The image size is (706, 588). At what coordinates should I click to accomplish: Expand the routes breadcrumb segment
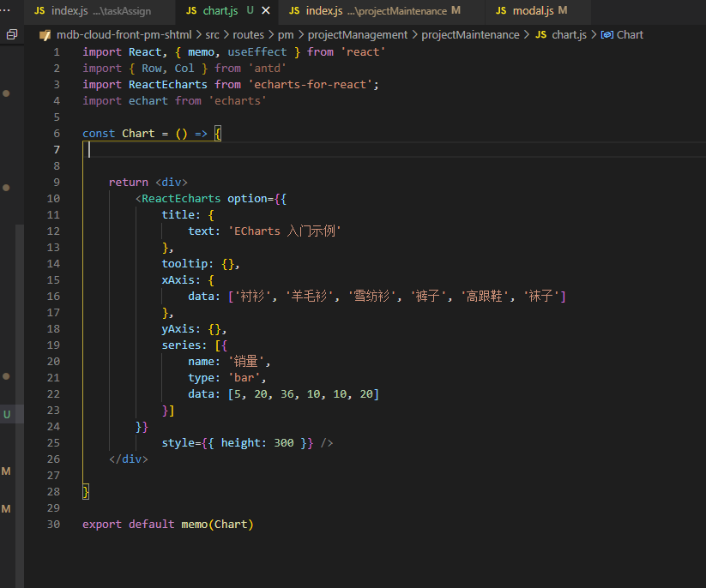click(x=248, y=34)
